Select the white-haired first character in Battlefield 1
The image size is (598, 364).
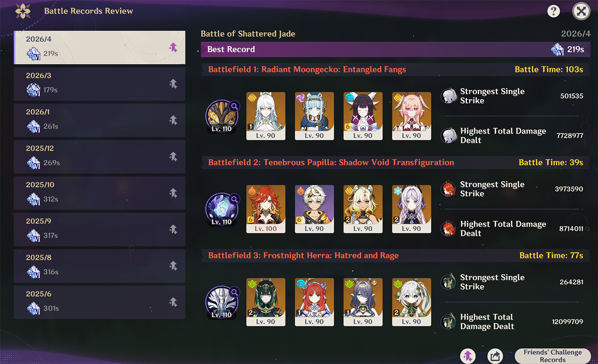[x=266, y=116]
